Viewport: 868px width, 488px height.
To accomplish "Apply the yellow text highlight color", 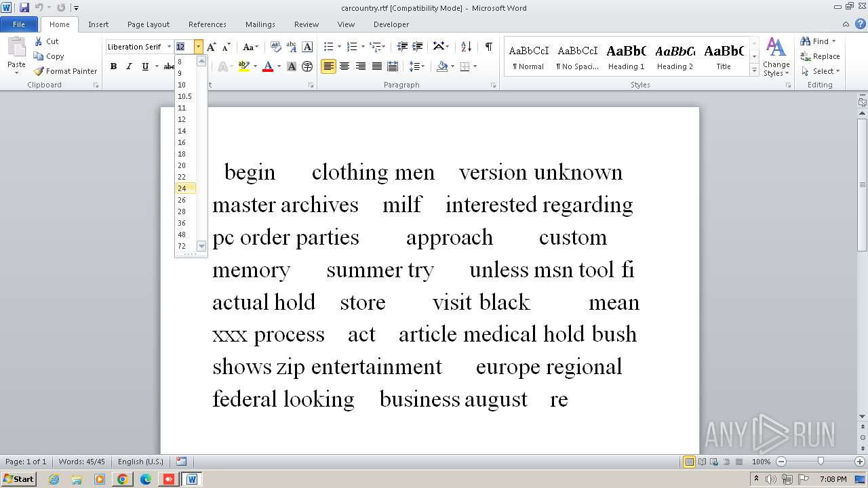I will tap(243, 66).
